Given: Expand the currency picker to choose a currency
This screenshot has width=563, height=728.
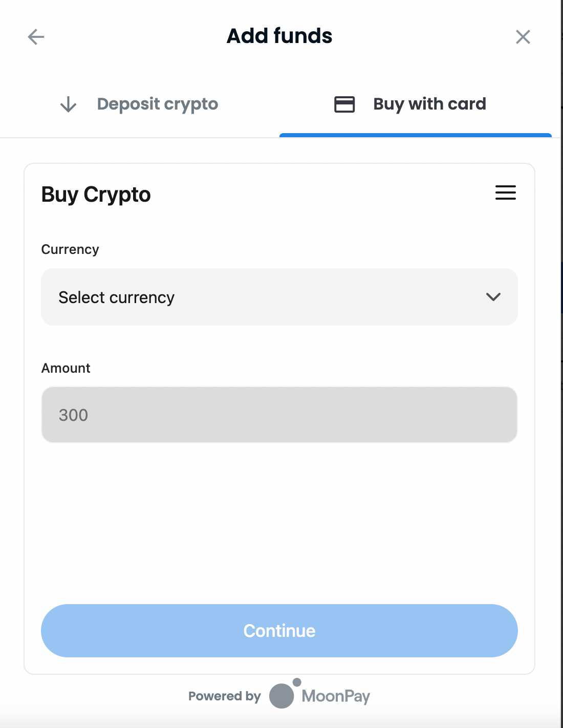Looking at the screenshot, I should [x=279, y=297].
